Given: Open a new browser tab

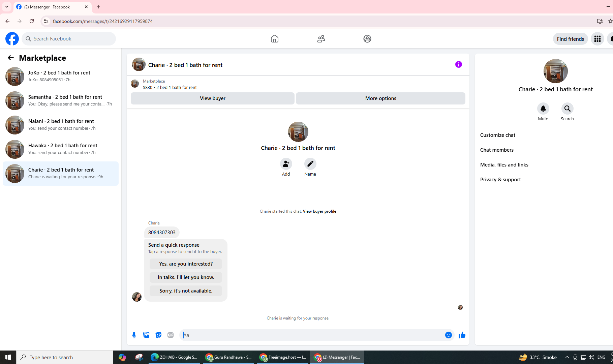Looking at the screenshot, I should click(98, 7).
